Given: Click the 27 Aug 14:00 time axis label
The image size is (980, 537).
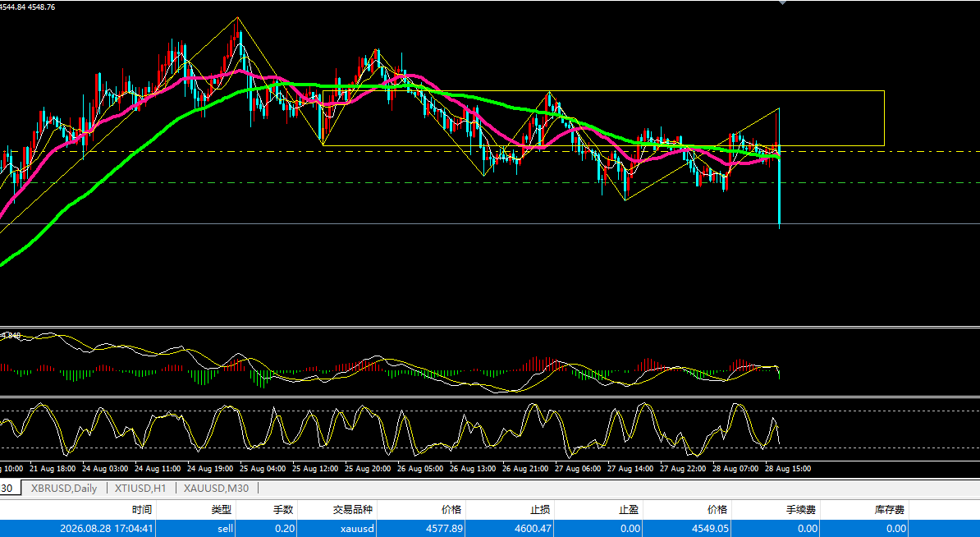Looking at the screenshot, I should pos(630,468).
